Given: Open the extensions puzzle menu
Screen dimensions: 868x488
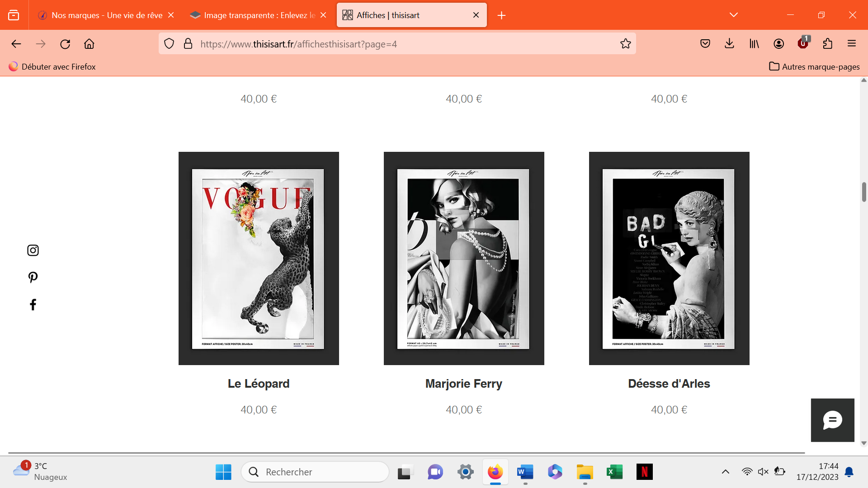Looking at the screenshot, I should coord(828,44).
